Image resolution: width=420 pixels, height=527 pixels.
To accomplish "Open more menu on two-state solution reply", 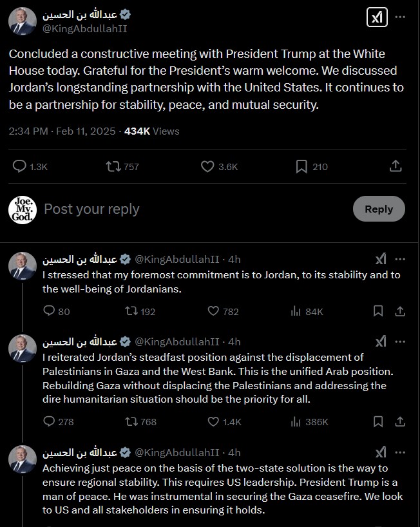I will [400, 453].
